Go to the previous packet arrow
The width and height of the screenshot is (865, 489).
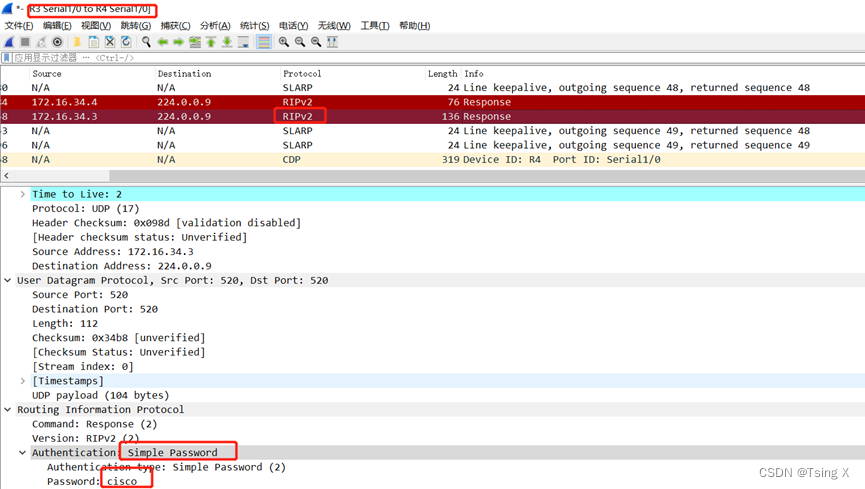coord(162,42)
